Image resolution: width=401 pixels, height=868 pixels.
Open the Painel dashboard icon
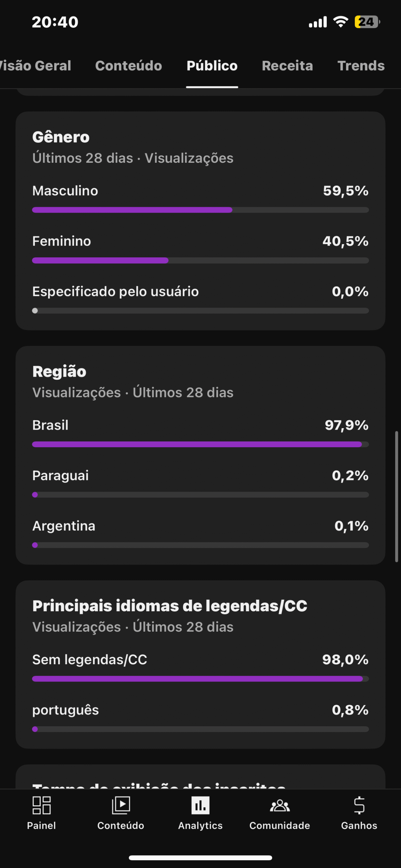[x=41, y=806]
